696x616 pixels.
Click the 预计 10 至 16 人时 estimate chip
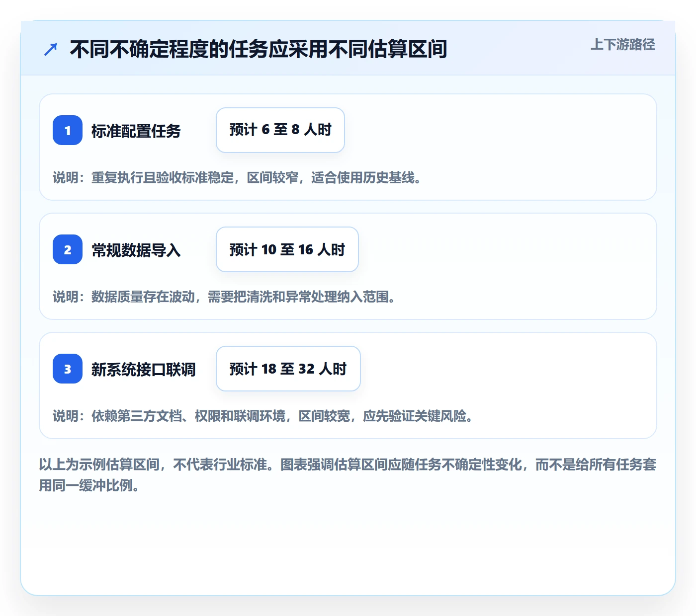[x=287, y=249]
